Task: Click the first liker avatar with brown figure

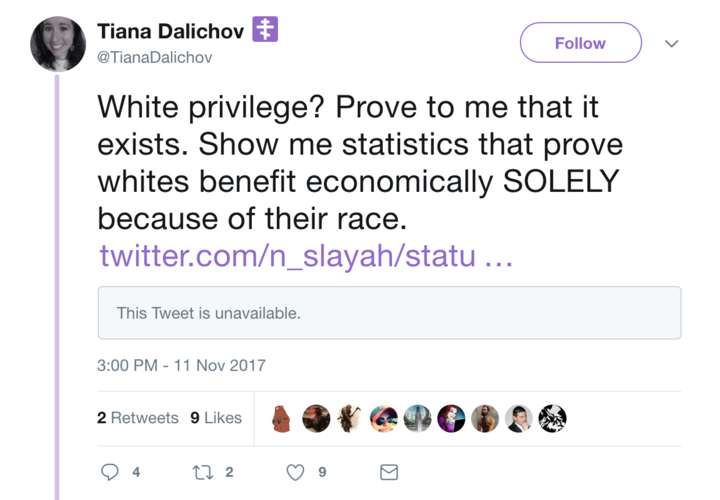Action: [283, 418]
